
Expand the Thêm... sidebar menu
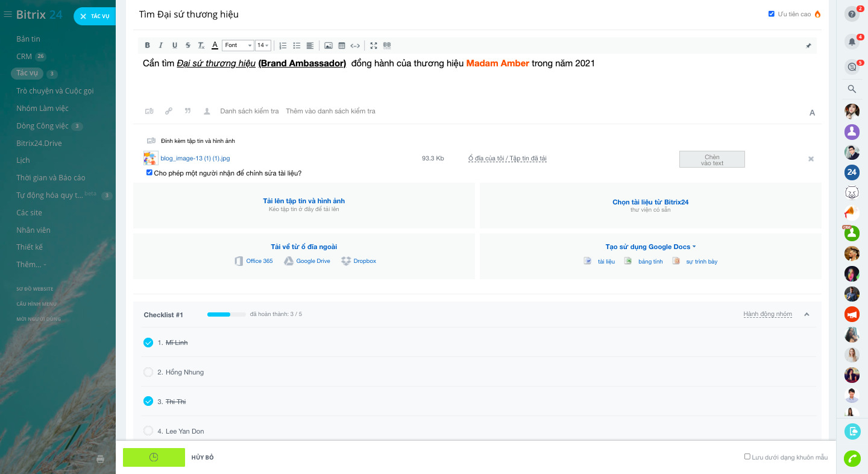pyautogui.click(x=31, y=264)
